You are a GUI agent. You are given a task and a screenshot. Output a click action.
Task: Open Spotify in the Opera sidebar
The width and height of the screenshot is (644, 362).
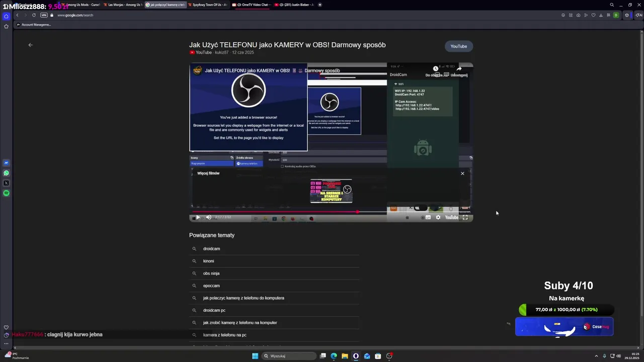tap(6, 193)
